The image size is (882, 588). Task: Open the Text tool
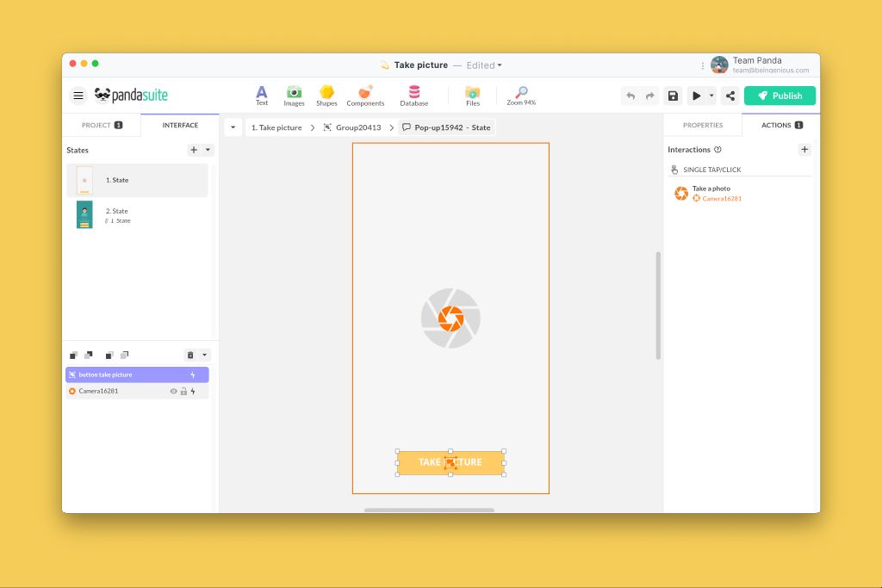pyautogui.click(x=261, y=95)
